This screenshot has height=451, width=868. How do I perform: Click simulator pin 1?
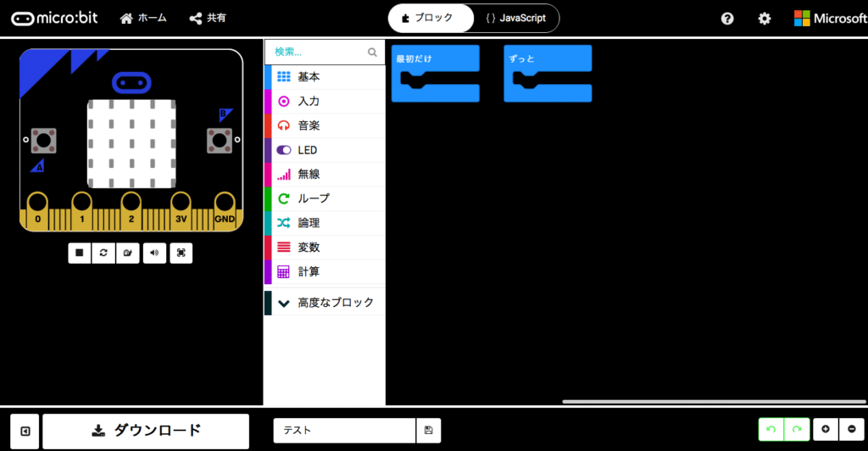[x=82, y=210]
